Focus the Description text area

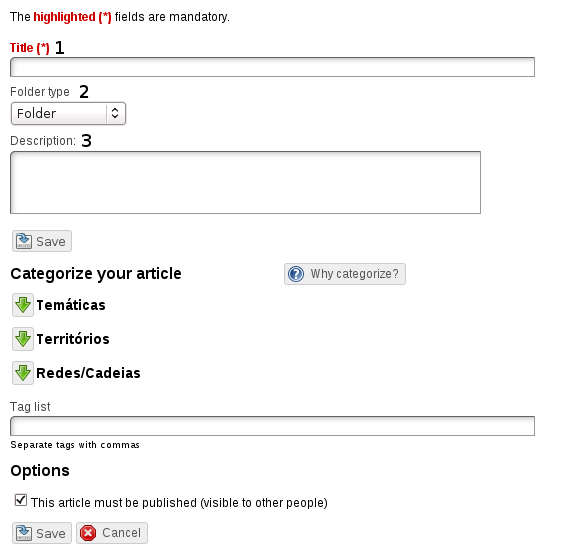[x=245, y=182]
